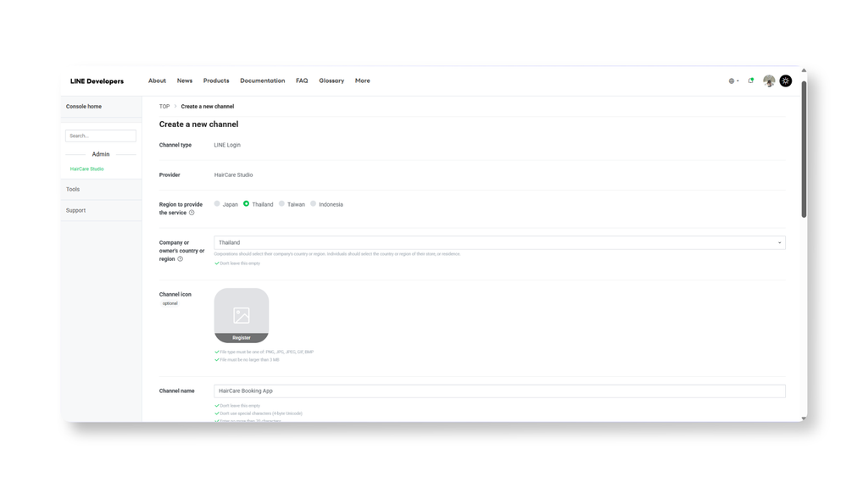The image size is (868, 488).
Task: Click the Register button under channel icon
Action: (242, 337)
